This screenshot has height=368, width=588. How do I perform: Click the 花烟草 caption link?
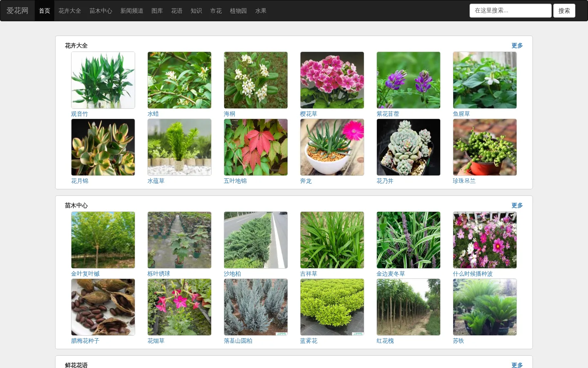pos(156,341)
